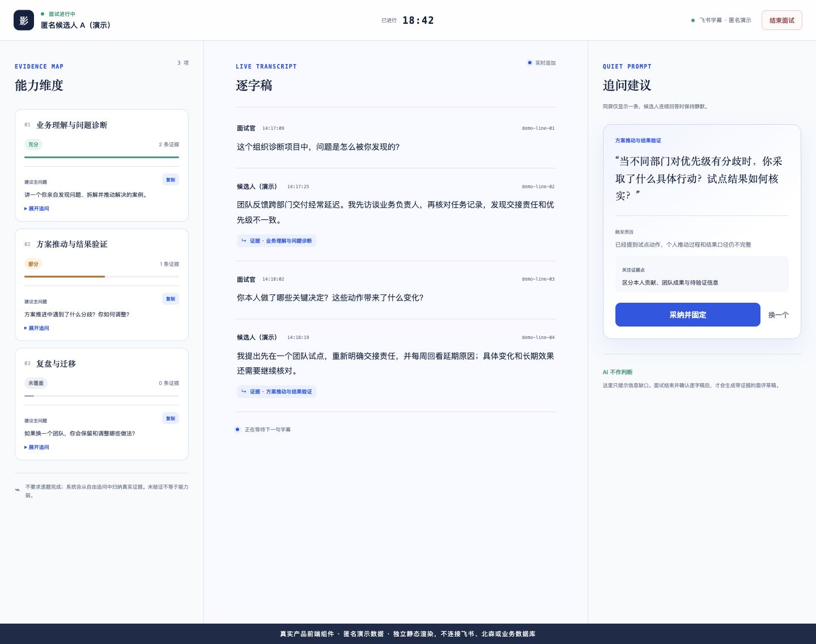Expand 展开追问 under 业务理解与问题诊断
This screenshot has width=816, height=644.
tap(37, 209)
